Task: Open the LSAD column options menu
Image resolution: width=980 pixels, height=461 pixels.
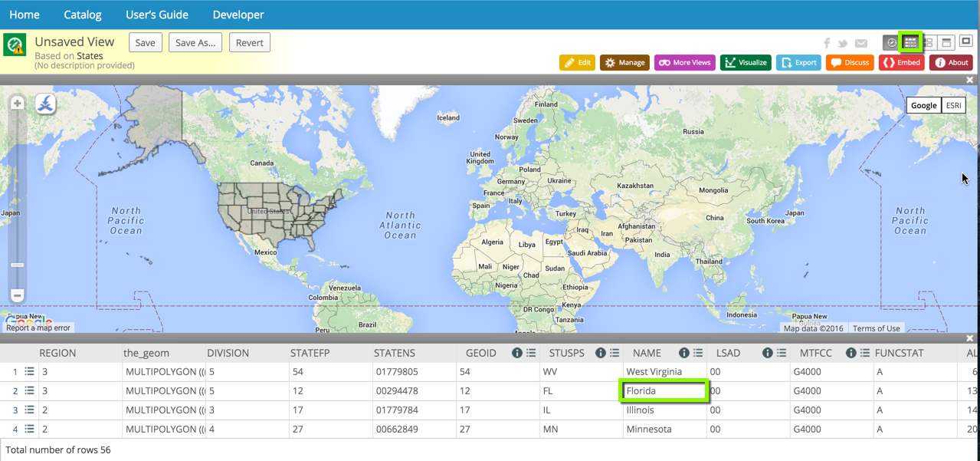Action: click(x=782, y=353)
